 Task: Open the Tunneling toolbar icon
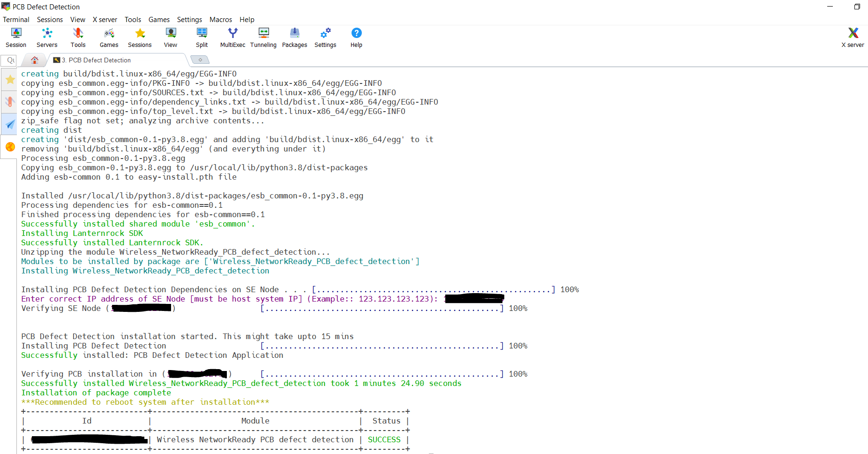point(263,38)
